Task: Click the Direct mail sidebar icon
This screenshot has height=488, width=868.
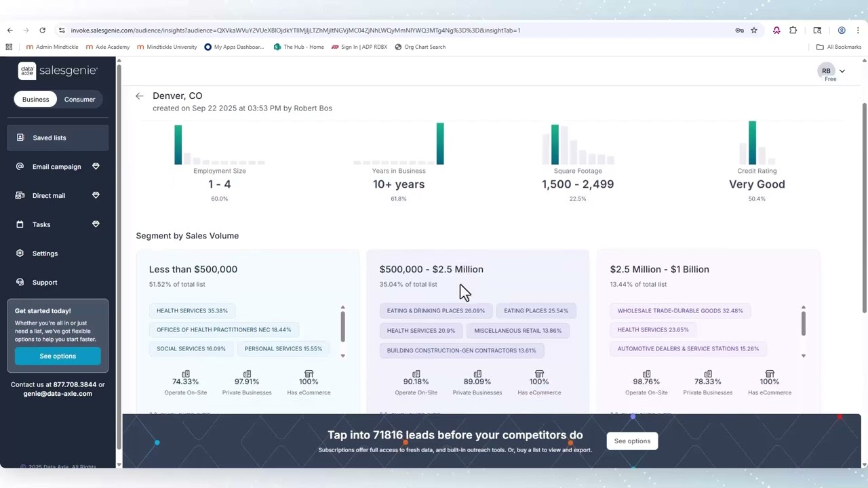Action: [20, 195]
